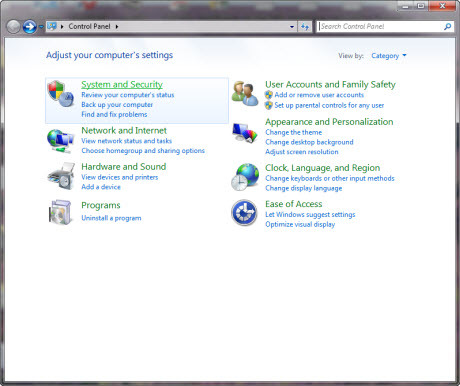Open the Ease of Access icon

(245, 213)
